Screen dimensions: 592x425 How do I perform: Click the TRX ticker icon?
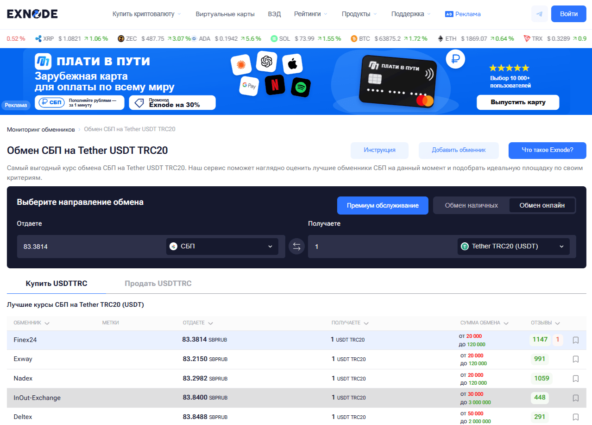(x=527, y=38)
